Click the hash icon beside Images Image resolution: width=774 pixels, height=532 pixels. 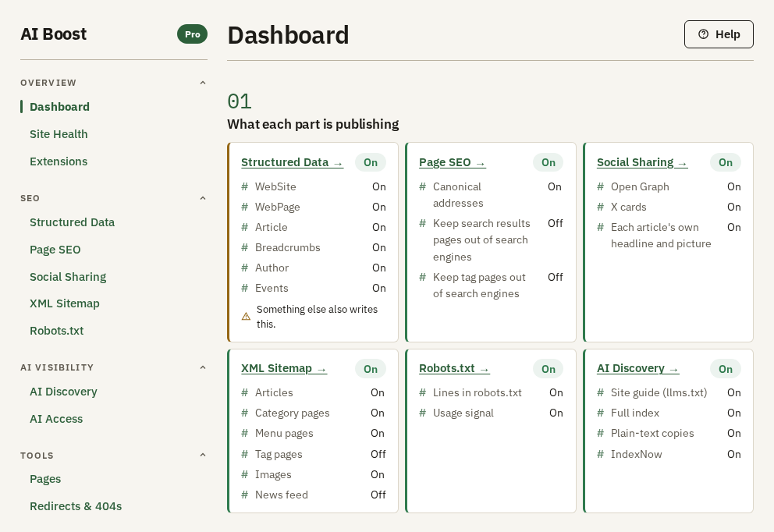244,474
